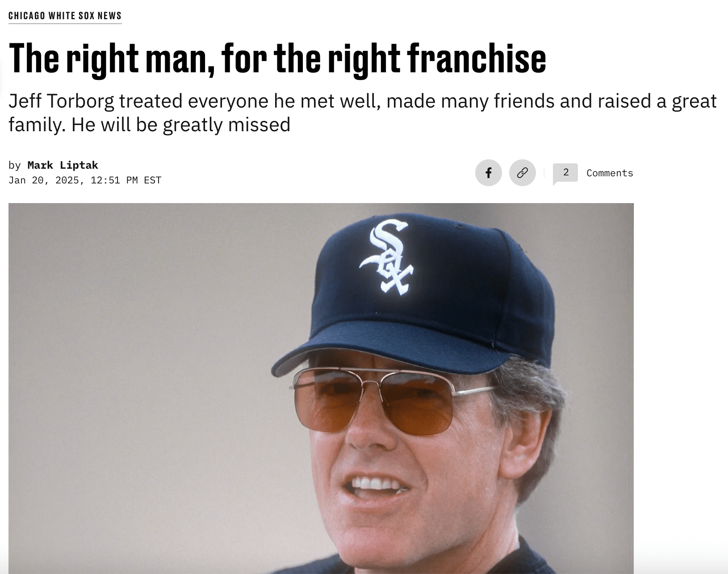Click the Jan 20, 2025 timestamp
Image resolution: width=728 pixels, height=574 pixels.
pyautogui.click(x=85, y=180)
